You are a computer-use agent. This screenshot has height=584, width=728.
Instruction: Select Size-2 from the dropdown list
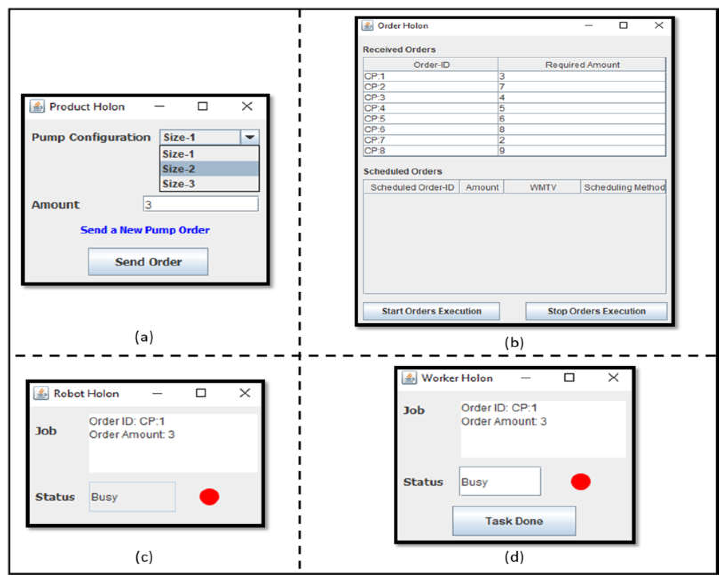[x=209, y=168]
